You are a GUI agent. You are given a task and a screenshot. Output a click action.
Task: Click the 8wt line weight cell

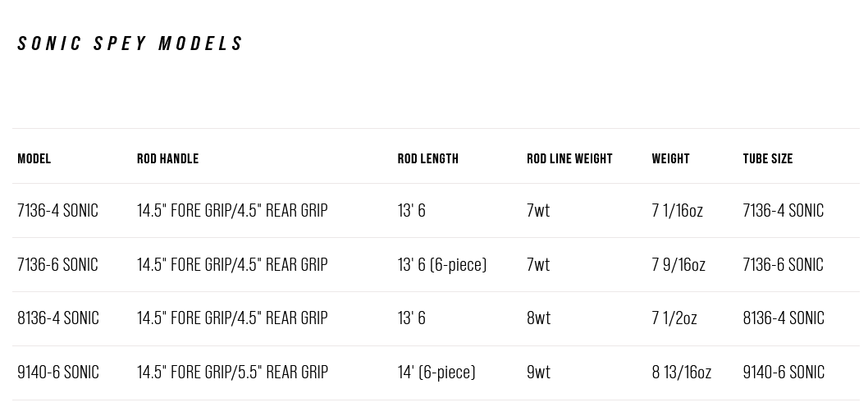(538, 318)
